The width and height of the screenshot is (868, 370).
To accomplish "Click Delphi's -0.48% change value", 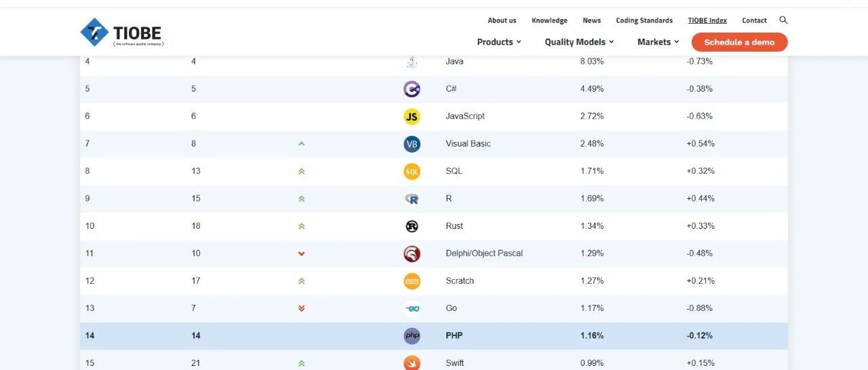I will (x=699, y=253).
